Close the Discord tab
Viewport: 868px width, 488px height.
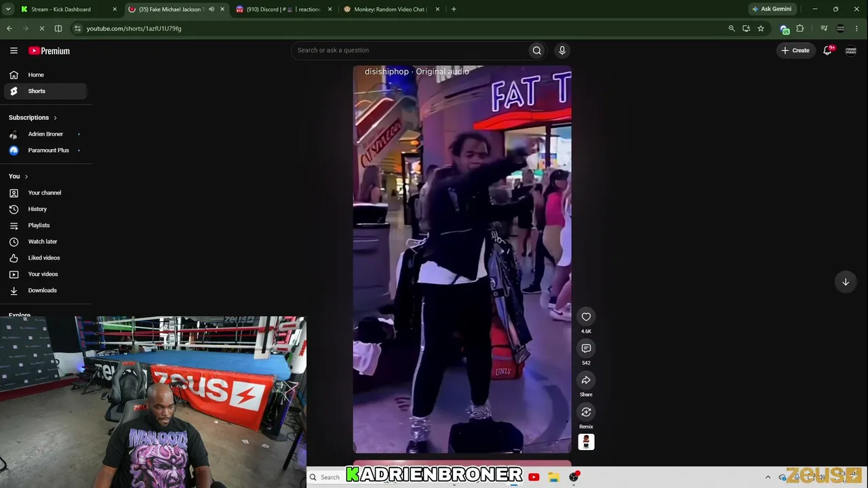click(x=330, y=9)
